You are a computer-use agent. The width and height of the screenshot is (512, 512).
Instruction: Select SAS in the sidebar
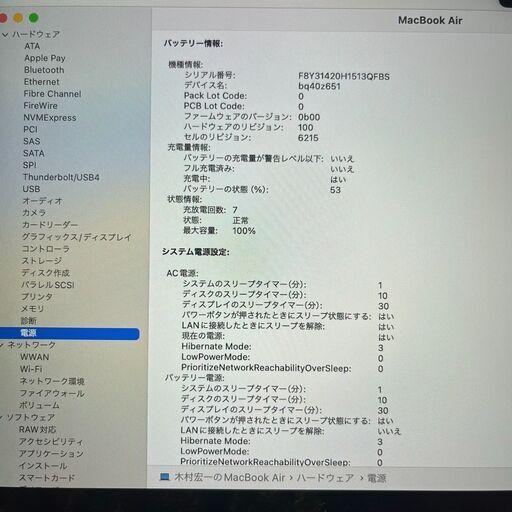tap(32, 141)
